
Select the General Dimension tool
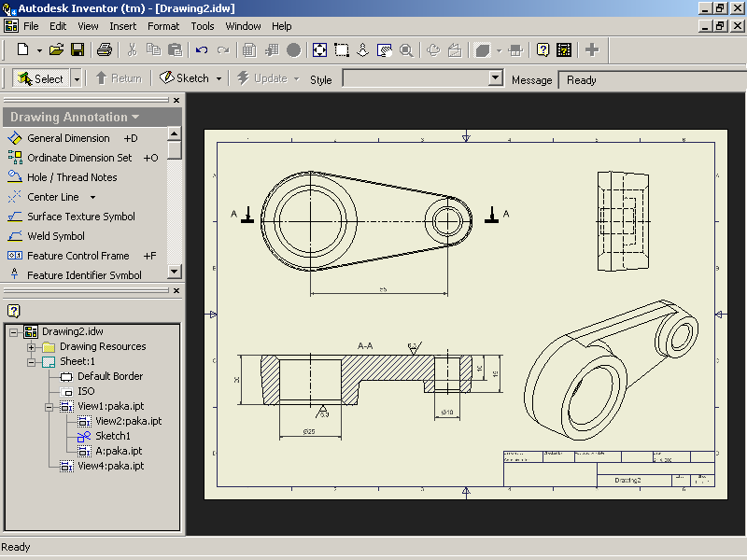tap(67, 138)
